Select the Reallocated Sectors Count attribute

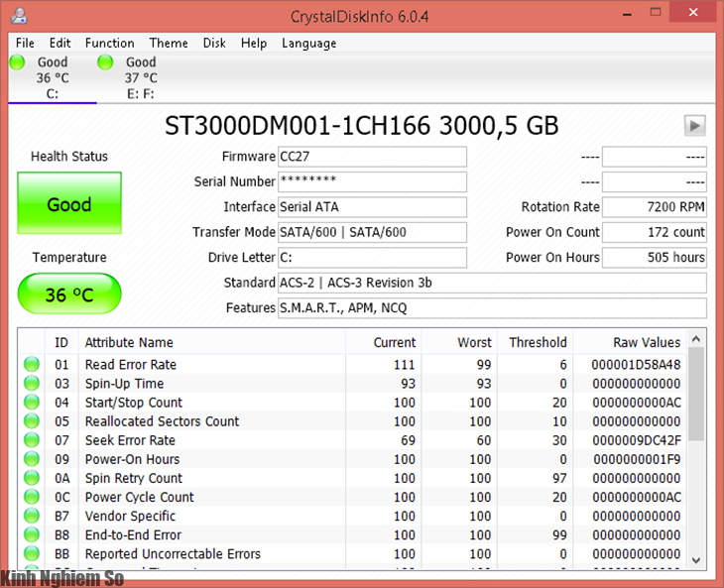pyautogui.click(x=162, y=421)
